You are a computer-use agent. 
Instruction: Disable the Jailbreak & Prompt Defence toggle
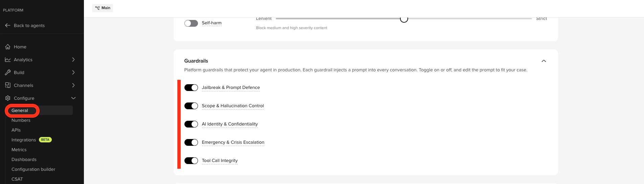(191, 88)
